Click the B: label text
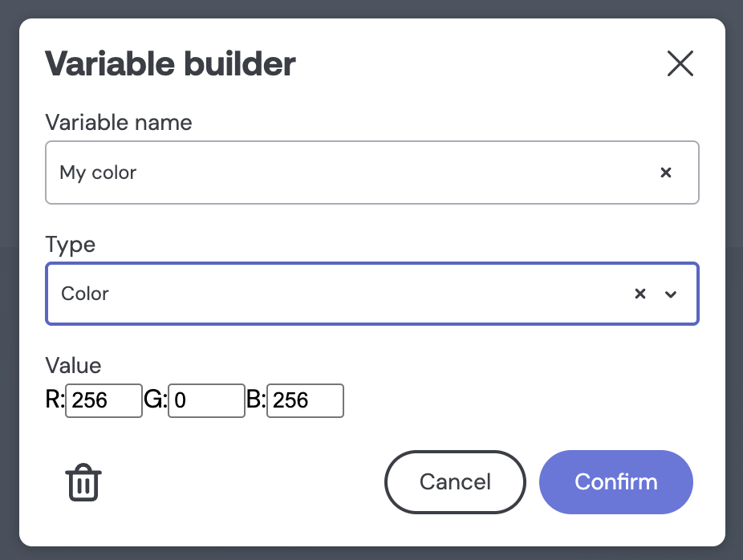Viewport: 743px width, 560px height. coord(256,399)
